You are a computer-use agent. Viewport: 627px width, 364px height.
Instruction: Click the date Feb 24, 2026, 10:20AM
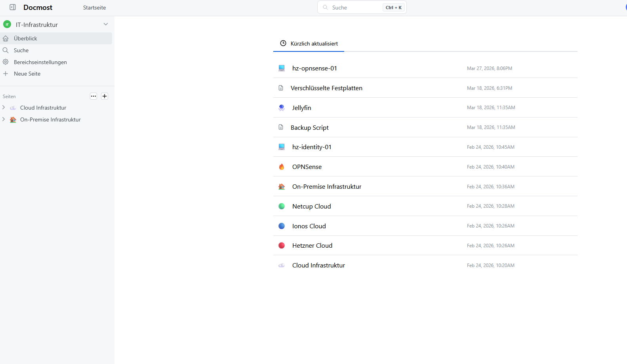coord(491,265)
